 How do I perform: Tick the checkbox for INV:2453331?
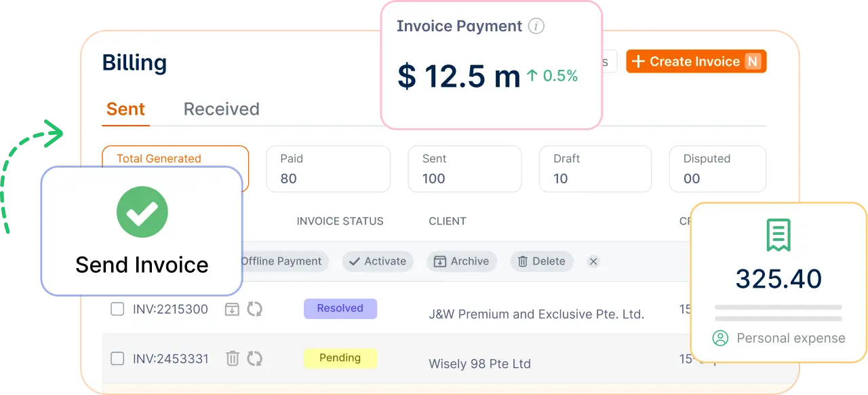coord(117,358)
